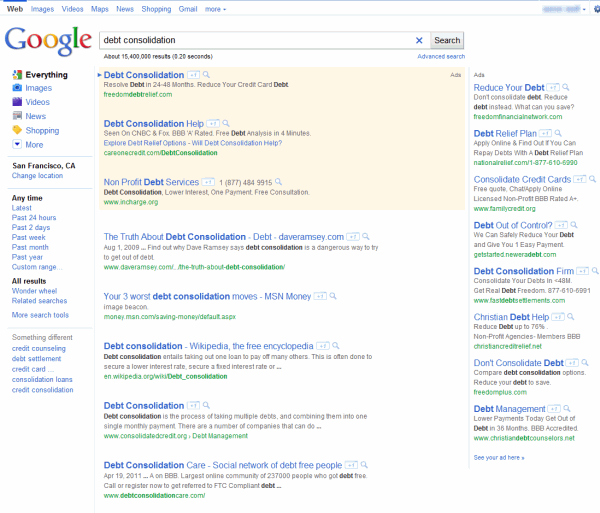Filter results to Past 24 hours

pos(34,218)
